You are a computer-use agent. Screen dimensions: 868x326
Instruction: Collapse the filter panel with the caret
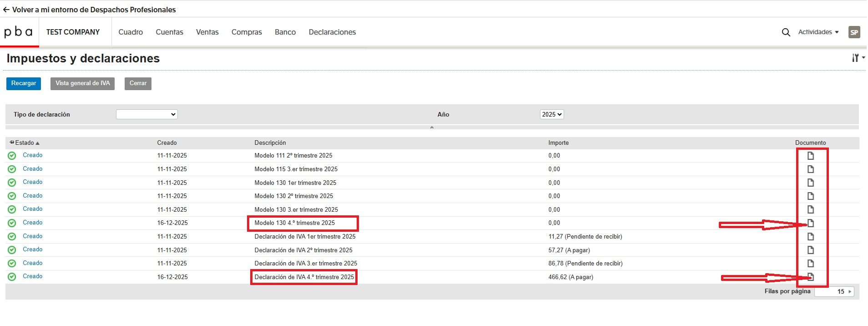tap(432, 127)
